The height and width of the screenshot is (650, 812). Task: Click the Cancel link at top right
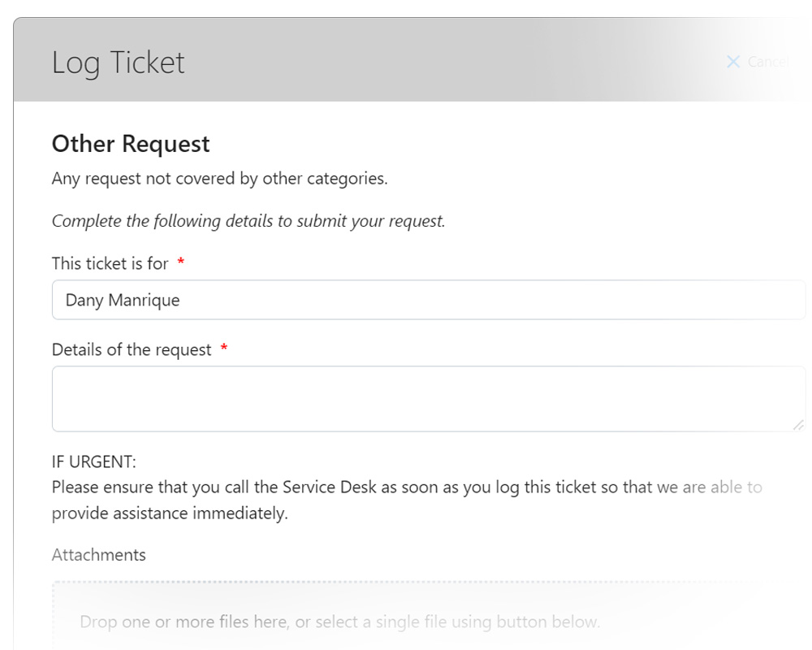[x=767, y=62]
